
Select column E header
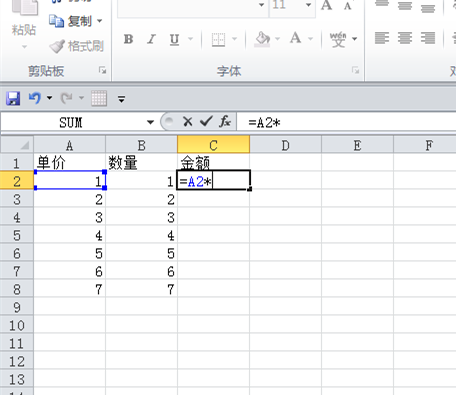tap(357, 145)
